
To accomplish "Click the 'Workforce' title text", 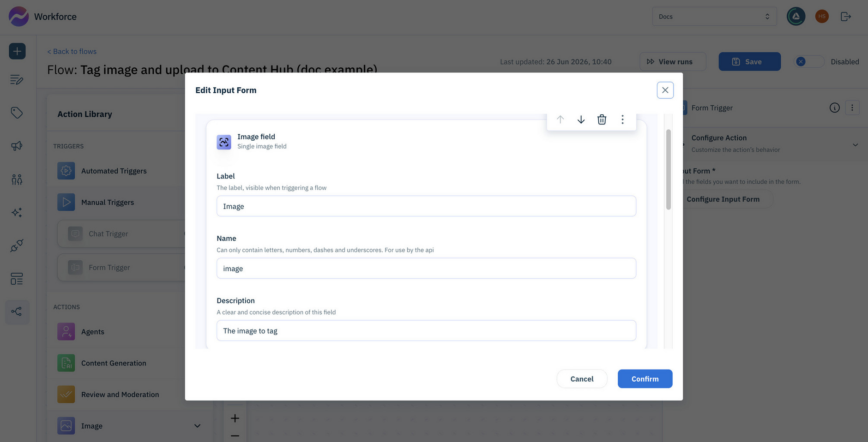I will 55,17.
